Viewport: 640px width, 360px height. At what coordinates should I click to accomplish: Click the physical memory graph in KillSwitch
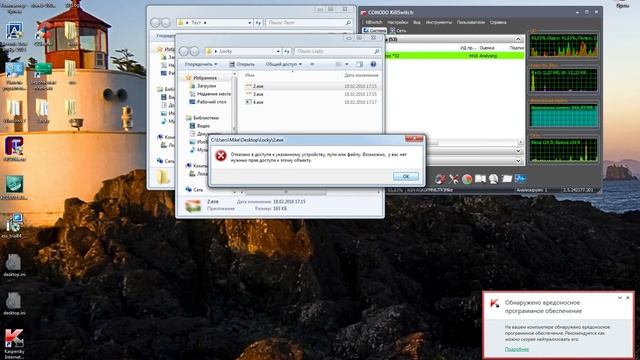tap(564, 116)
